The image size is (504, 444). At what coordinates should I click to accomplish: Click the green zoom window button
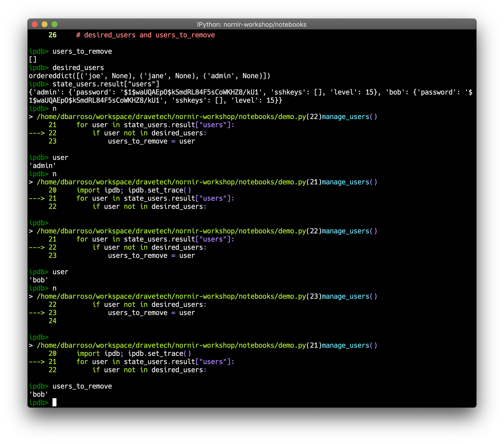click(x=54, y=25)
